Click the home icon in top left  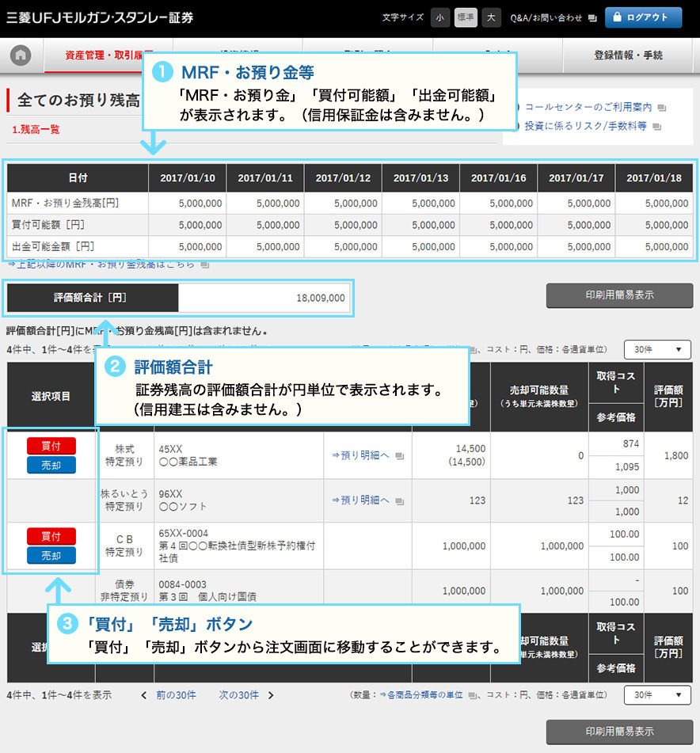click(20, 55)
